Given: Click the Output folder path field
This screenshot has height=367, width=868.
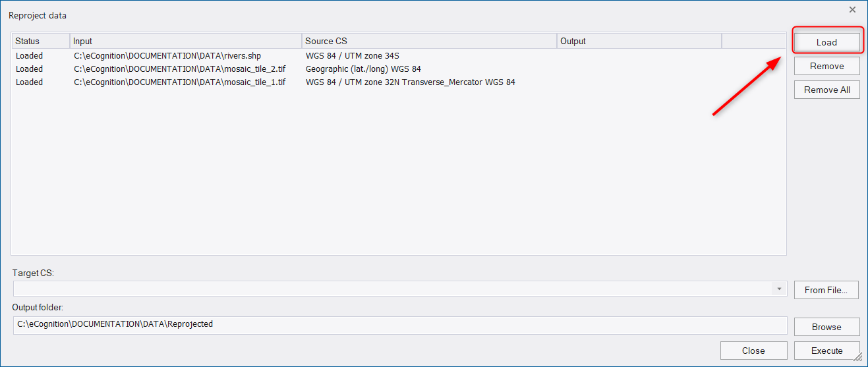Looking at the screenshot, I should pos(400,325).
